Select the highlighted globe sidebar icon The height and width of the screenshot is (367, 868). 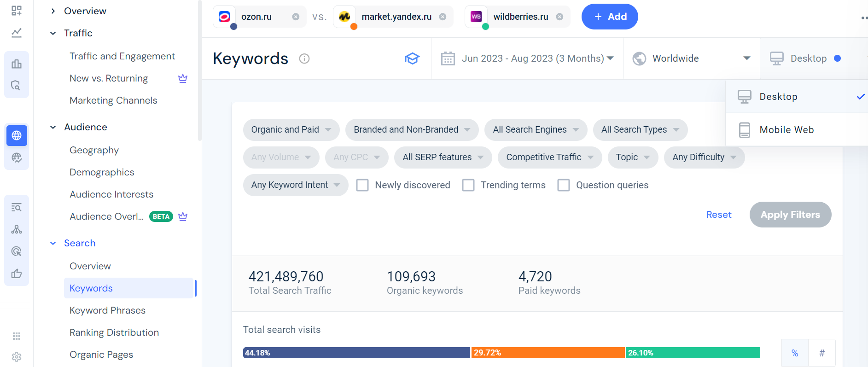point(17,135)
